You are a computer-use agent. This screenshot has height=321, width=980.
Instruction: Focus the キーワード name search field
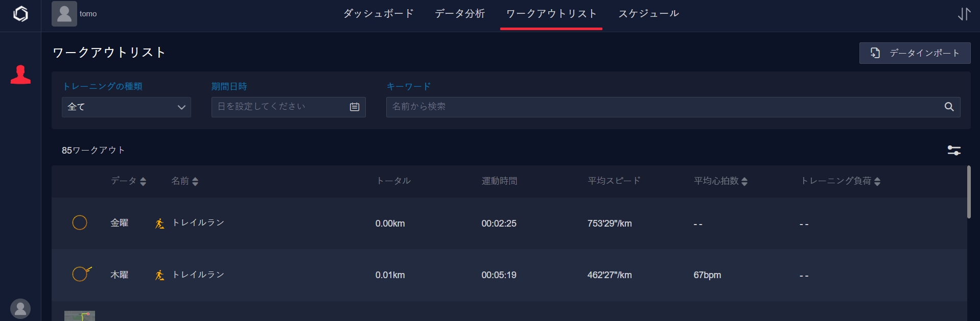(x=673, y=107)
